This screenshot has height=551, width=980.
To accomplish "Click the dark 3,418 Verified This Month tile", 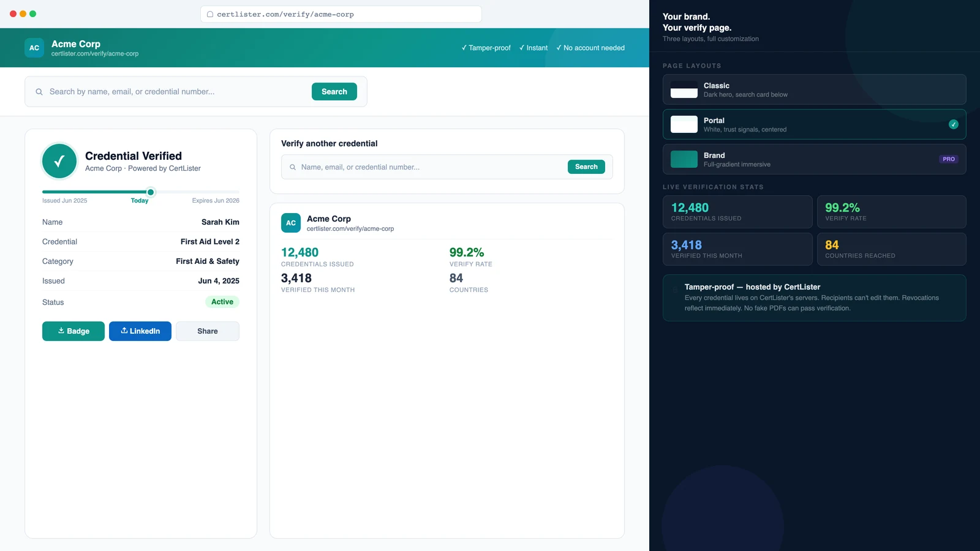I will (737, 249).
